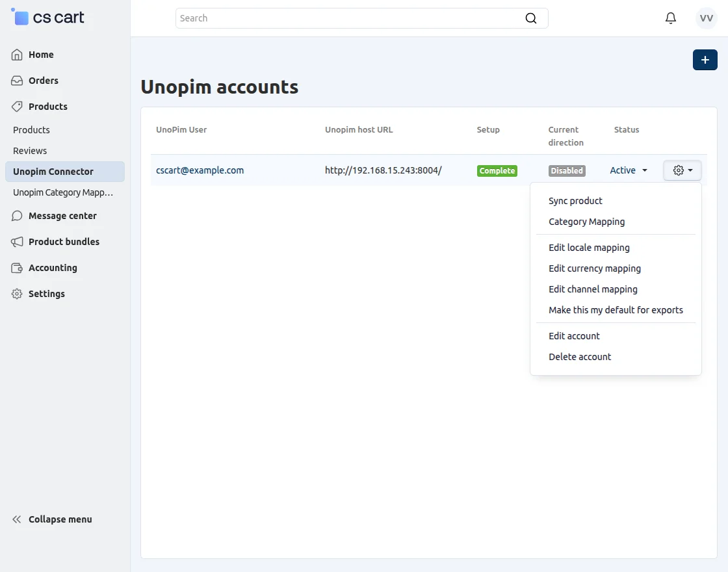Click the host URL http://192.168.15.243:8004/

click(383, 170)
